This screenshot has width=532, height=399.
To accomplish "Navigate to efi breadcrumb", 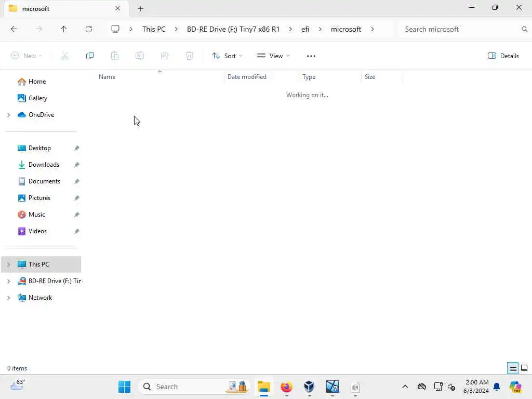I will pyautogui.click(x=305, y=29).
